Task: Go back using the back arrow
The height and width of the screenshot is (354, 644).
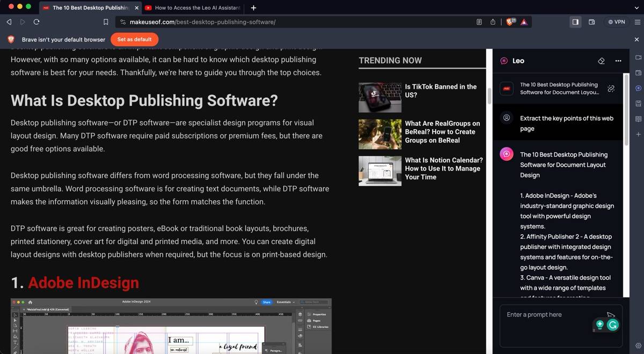Action: (x=9, y=22)
